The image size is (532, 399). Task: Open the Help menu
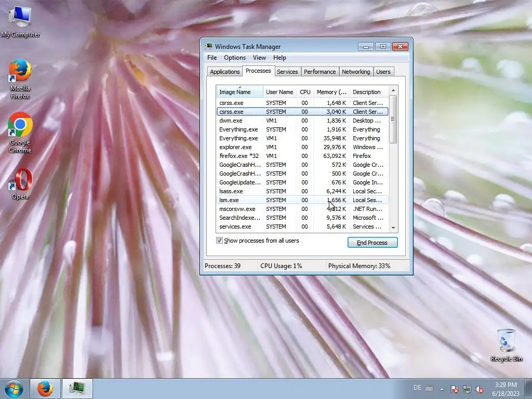pos(280,58)
